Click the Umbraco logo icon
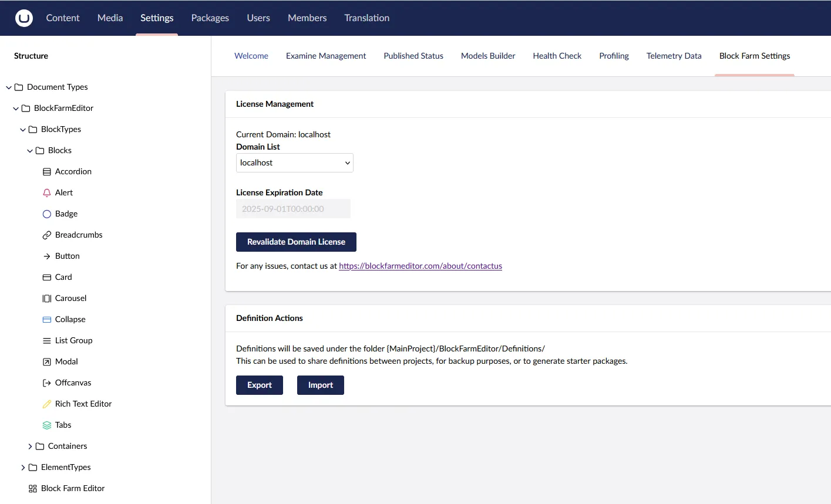The height and width of the screenshot is (504, 831). tap(24, 18)
